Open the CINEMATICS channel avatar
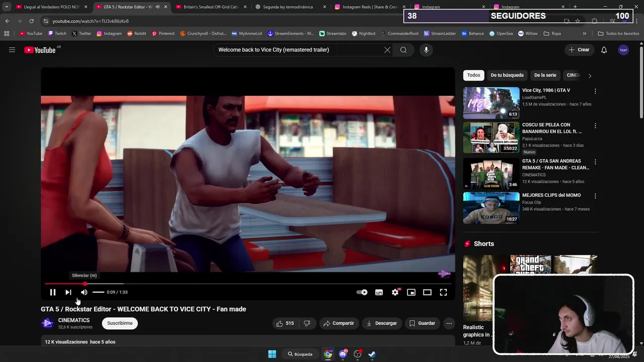Screen dimensions: 644x362 pyautogui.click(x=47, y=323)
